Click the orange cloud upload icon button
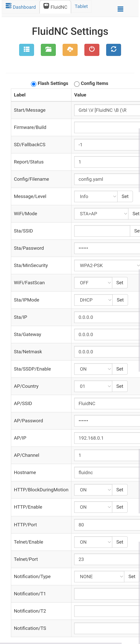Image resolution: width=140 pixels, height=644 pixels. [70, 50]
